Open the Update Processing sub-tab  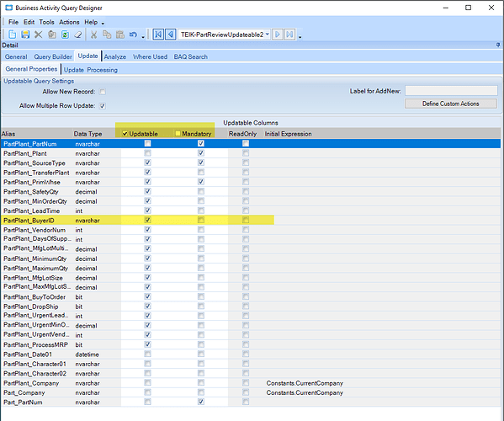click(91, 70)
